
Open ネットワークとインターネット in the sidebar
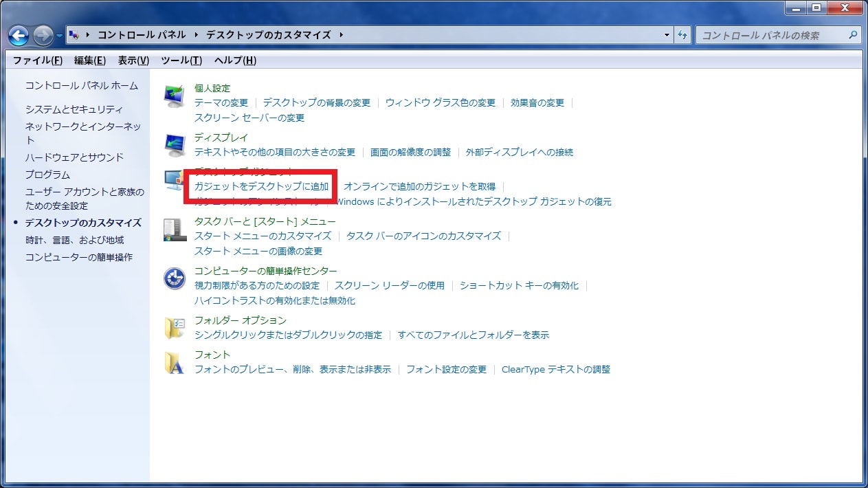[x=83, y=133]
